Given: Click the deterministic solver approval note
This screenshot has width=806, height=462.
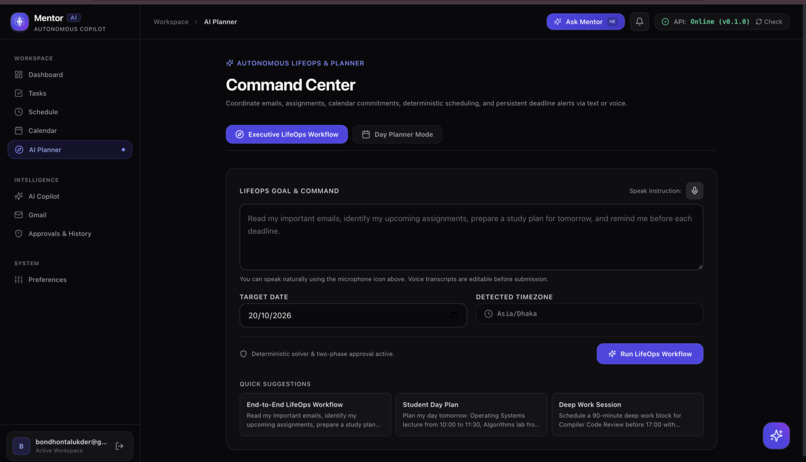Looking at the screenshot, I should [x=322, y=354].
